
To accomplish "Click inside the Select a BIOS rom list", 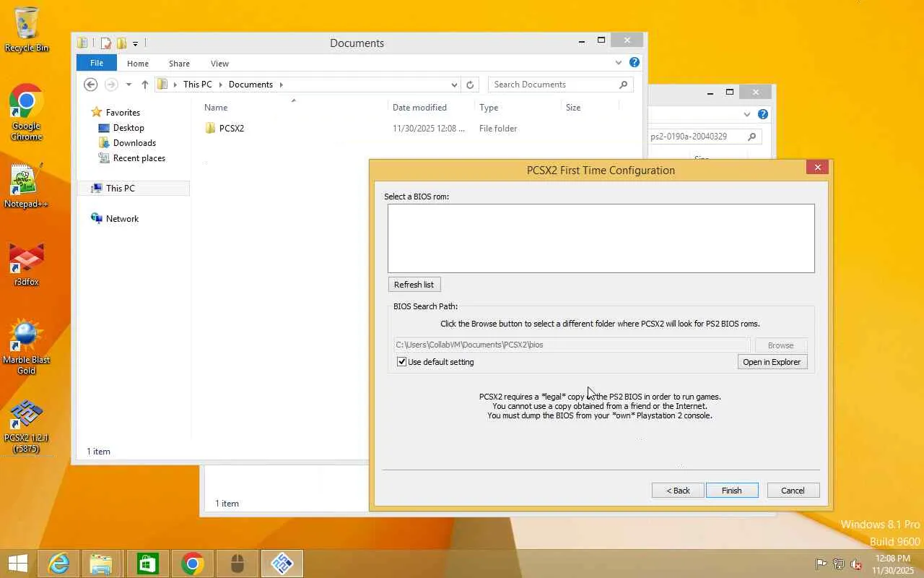I will (601, 238).
